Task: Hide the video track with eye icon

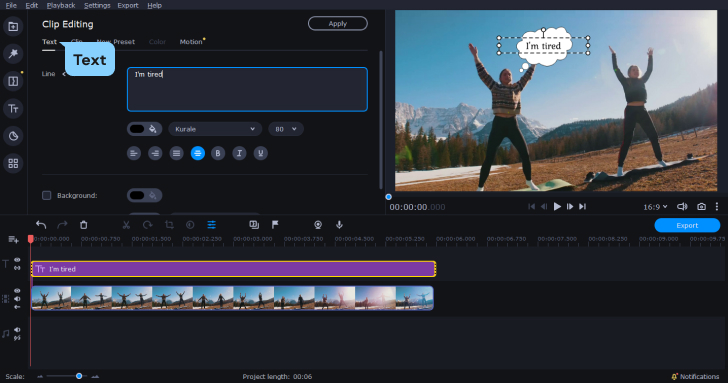Action: click(x=17, y=291)
